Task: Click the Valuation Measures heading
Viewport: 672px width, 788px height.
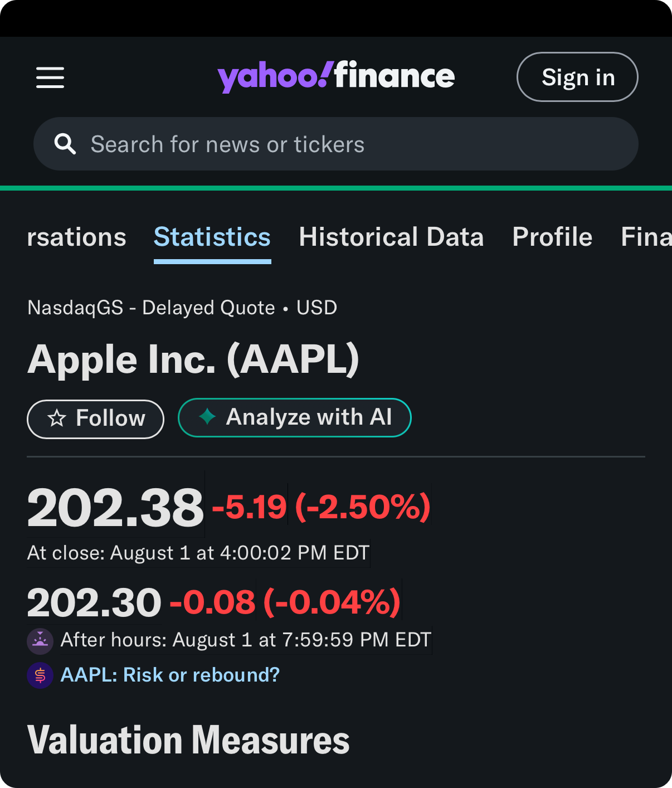Action: click(x=188, y=740)
